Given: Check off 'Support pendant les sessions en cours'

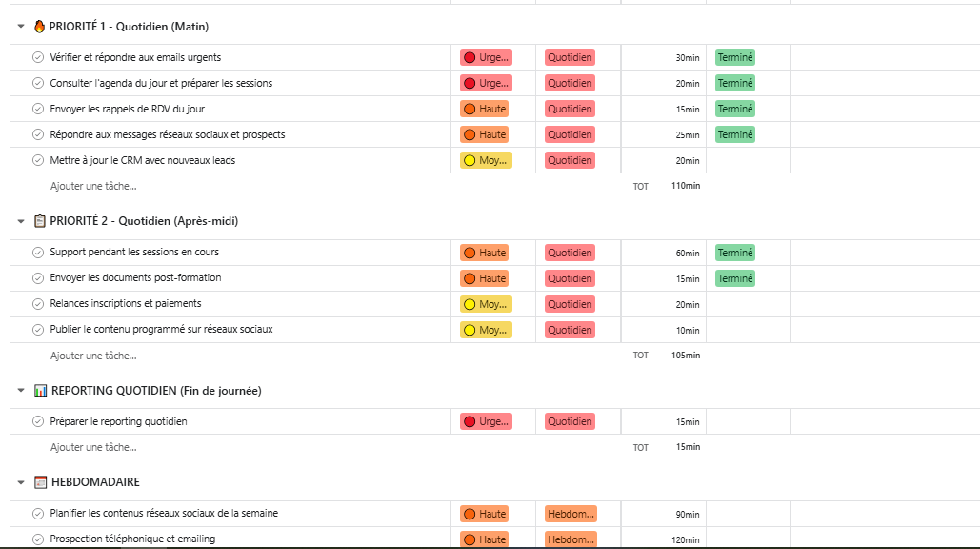Looking at the screenshot, I should [38, 253].
